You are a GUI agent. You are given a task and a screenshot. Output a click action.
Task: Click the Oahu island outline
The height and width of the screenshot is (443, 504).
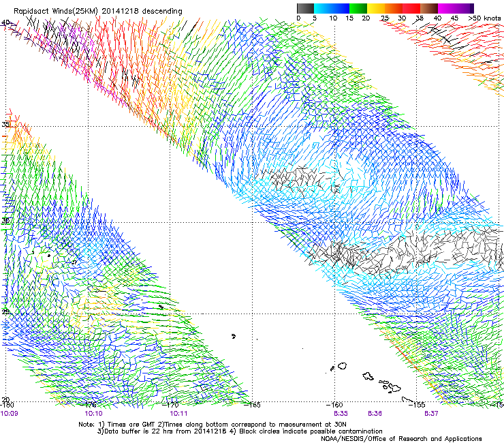368,376
